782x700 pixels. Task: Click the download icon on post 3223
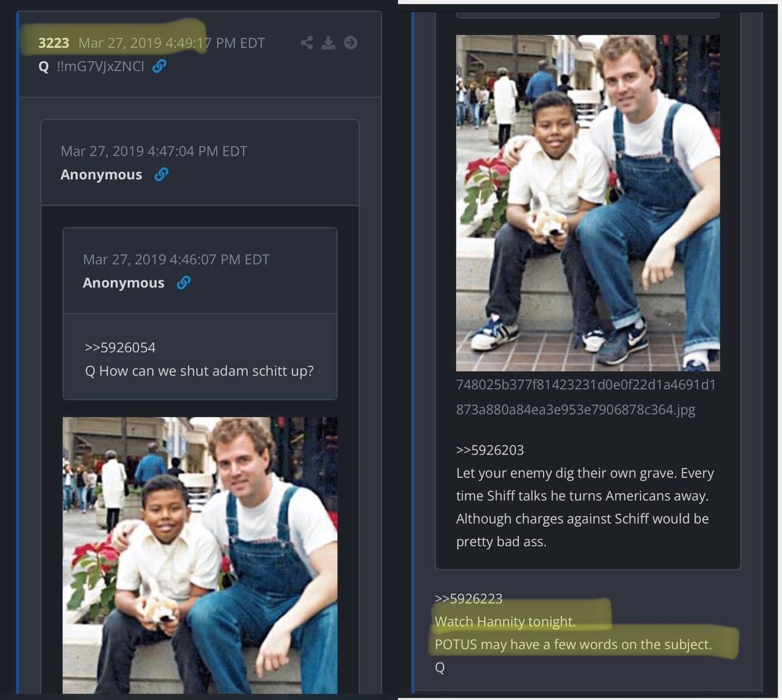tap(329, 42)
